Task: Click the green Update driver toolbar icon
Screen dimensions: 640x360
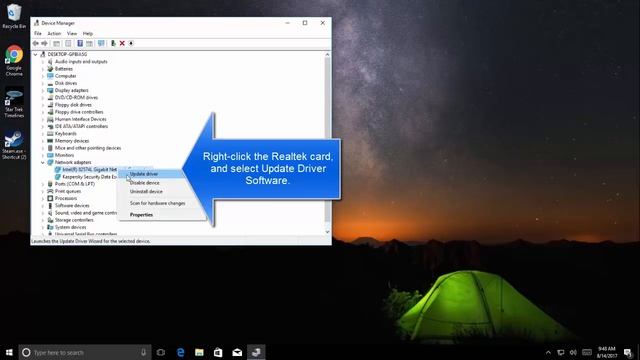Action: [113, 43]
